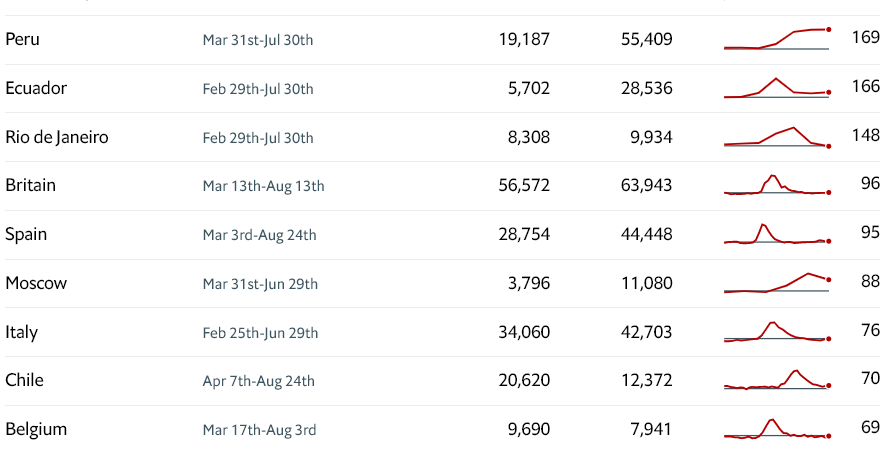The width and height of the screenshot is (895, 450).
Task: Click the Spain sparkline graph
Action: click(777, 234)
